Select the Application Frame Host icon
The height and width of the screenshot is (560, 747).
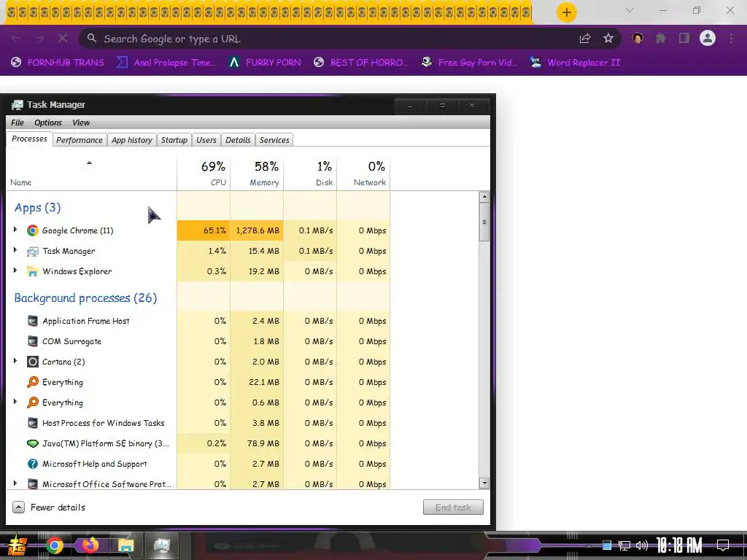point(32,321)
